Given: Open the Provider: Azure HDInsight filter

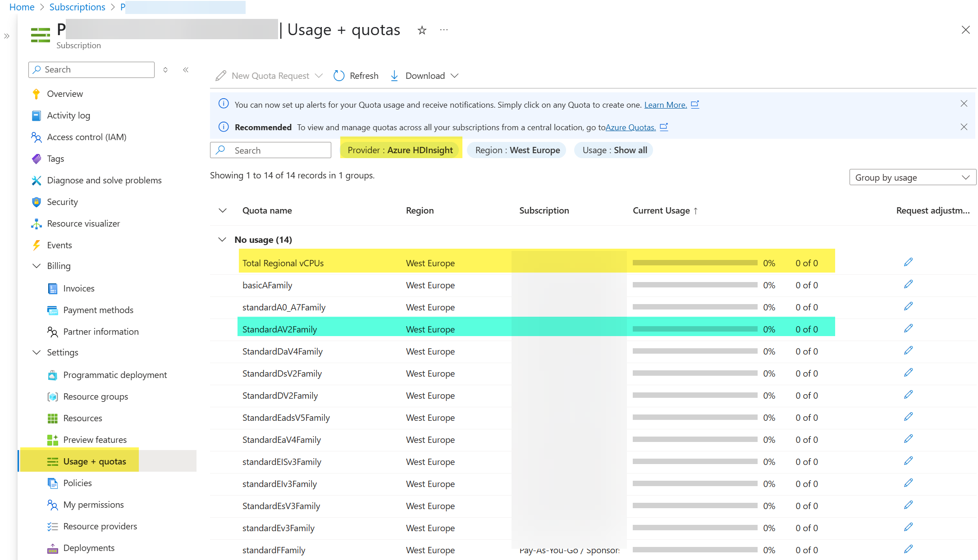Looking at the screenshot, I should [x=400, y=150].
